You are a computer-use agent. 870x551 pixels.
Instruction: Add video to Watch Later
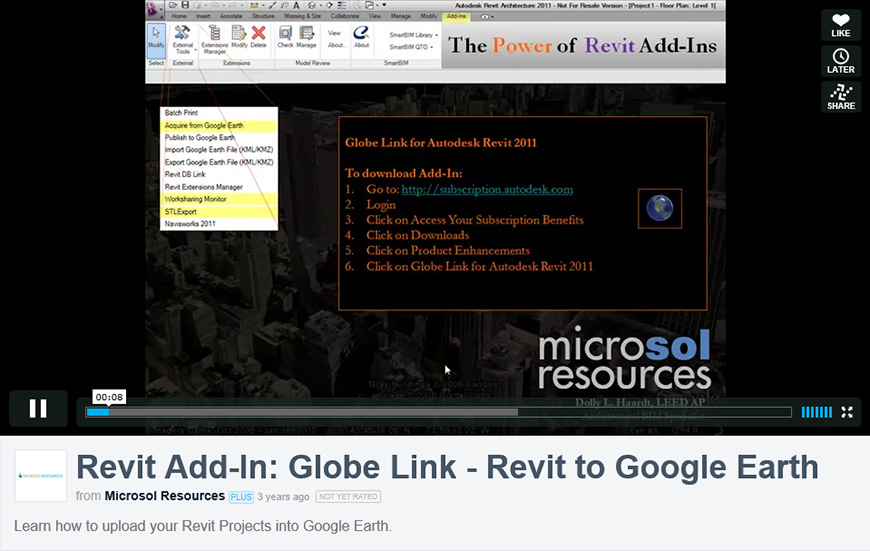pyautogui.click(x=841, y=61)
